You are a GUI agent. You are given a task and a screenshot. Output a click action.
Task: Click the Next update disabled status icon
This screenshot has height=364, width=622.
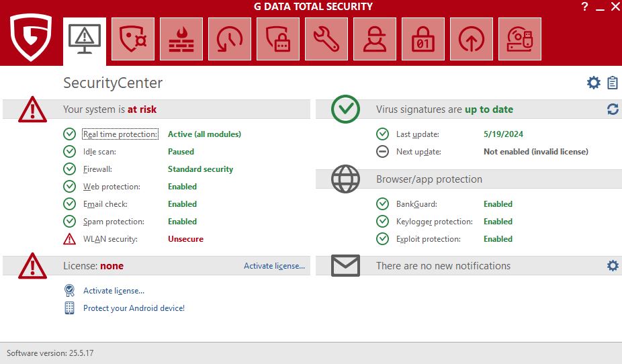point(382,152)
